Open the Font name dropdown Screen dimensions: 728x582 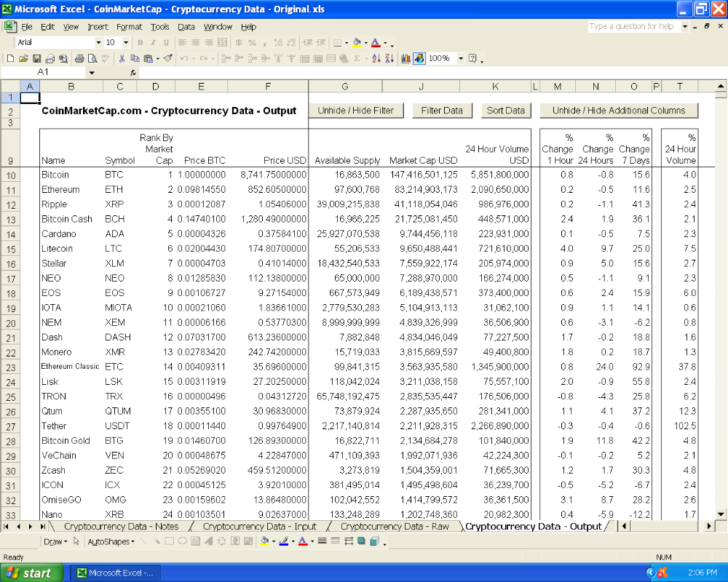(x=98, y=43)
